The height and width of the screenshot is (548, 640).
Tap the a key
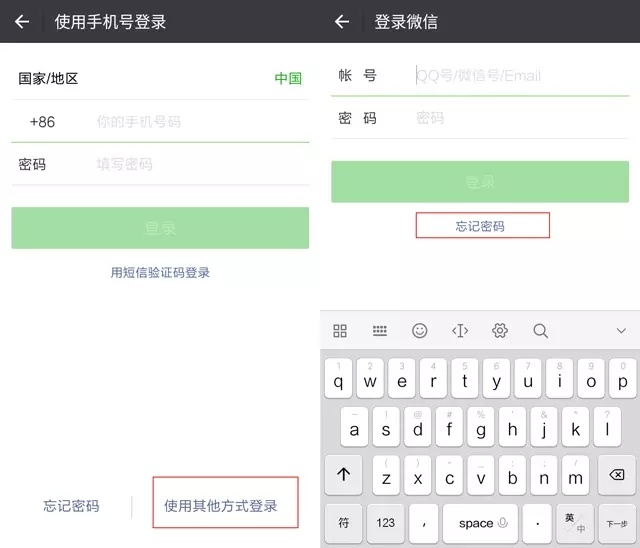(x=354, y=426)
